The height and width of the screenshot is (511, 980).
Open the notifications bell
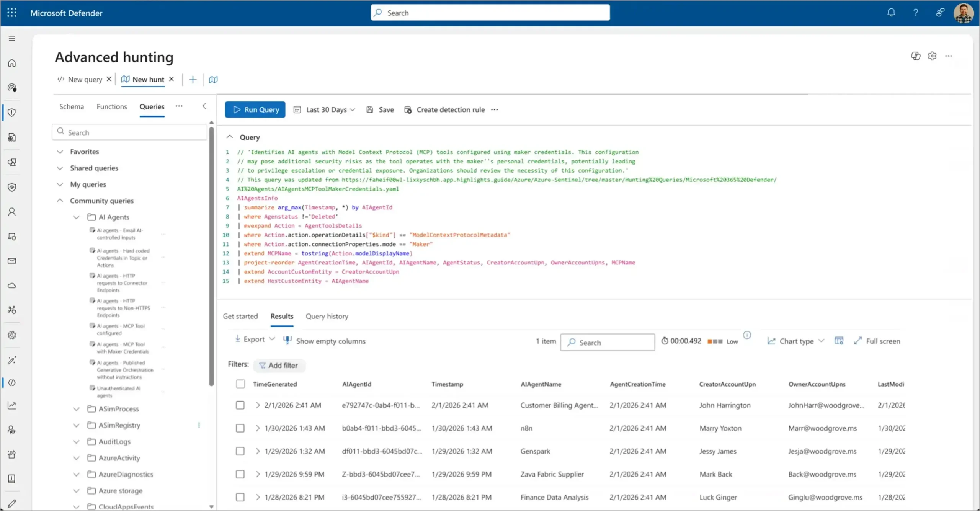[x=891, y=13]
